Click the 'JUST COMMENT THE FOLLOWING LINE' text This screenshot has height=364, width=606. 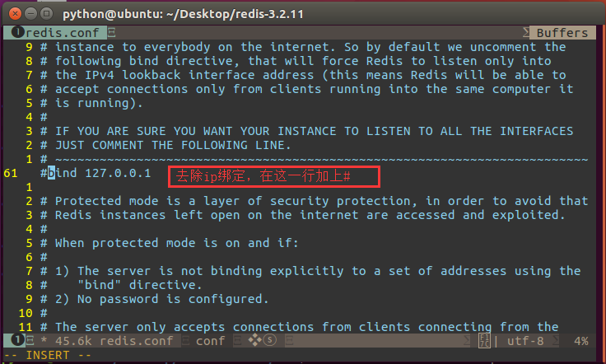coord(172,145)
